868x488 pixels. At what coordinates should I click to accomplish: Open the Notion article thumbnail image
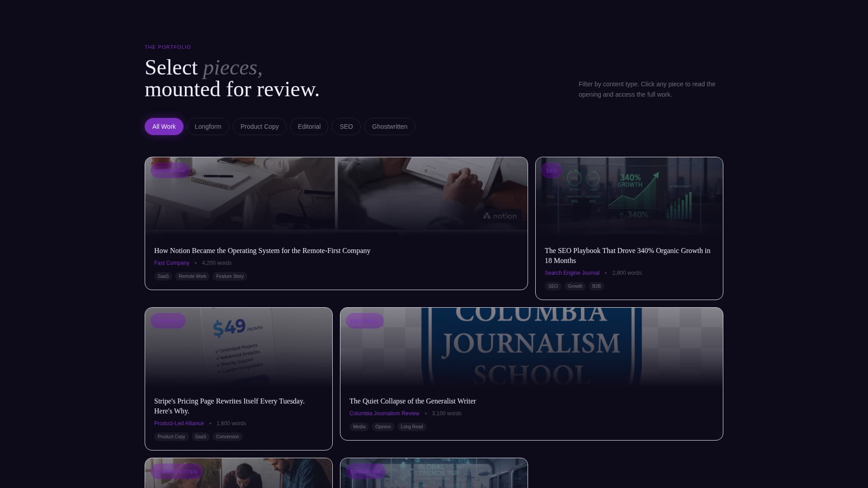pyautogui.click(x=336, y=196)
